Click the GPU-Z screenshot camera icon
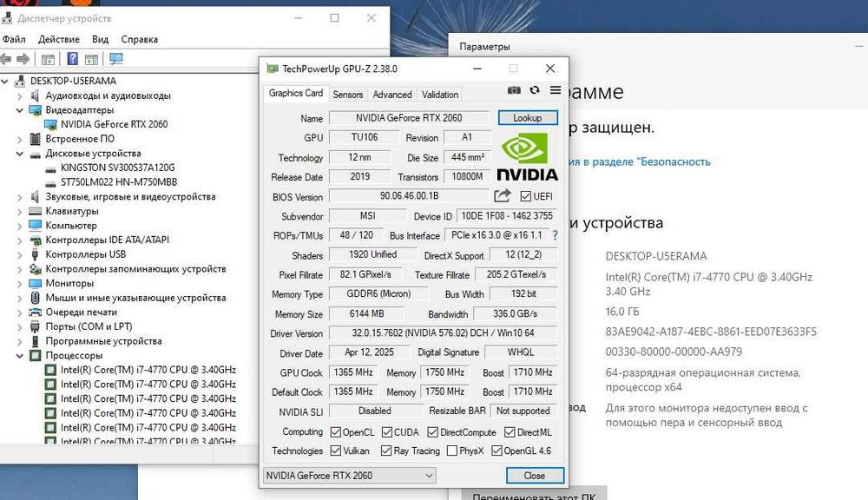 tap(514, 90)
